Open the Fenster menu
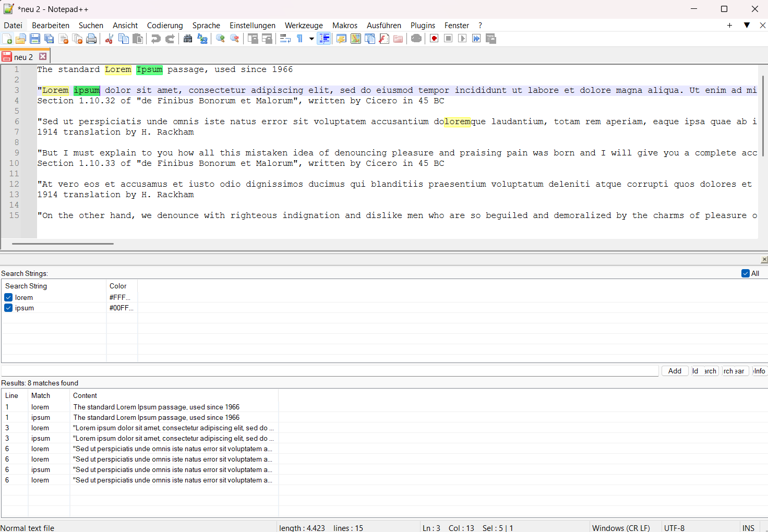This screenshot has width=768, height=532. (x=457, y=26)
